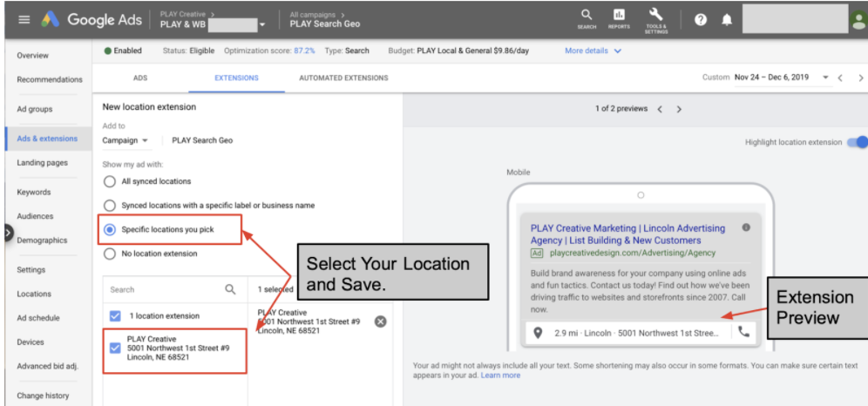Toggle the 1 location extension checkbox
Screen dimensions: 868x406
tap(115, 316)
